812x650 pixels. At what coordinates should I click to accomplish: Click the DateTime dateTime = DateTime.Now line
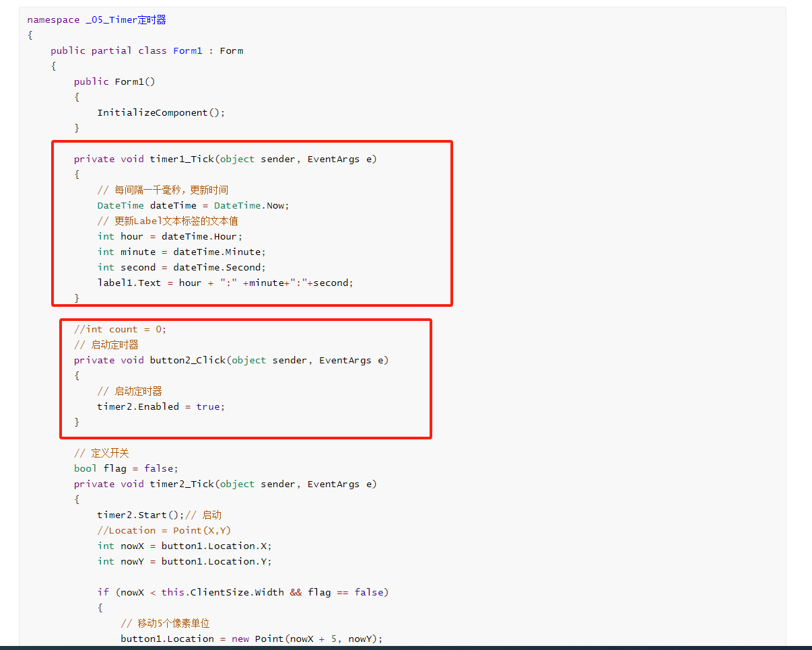point(193,205)
